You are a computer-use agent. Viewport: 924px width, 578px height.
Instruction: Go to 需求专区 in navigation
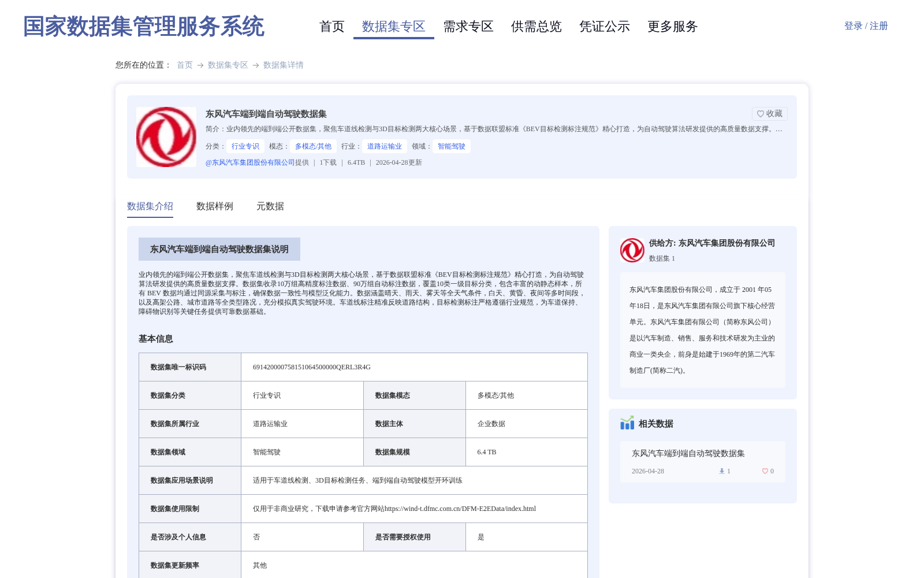coord(468,27)
